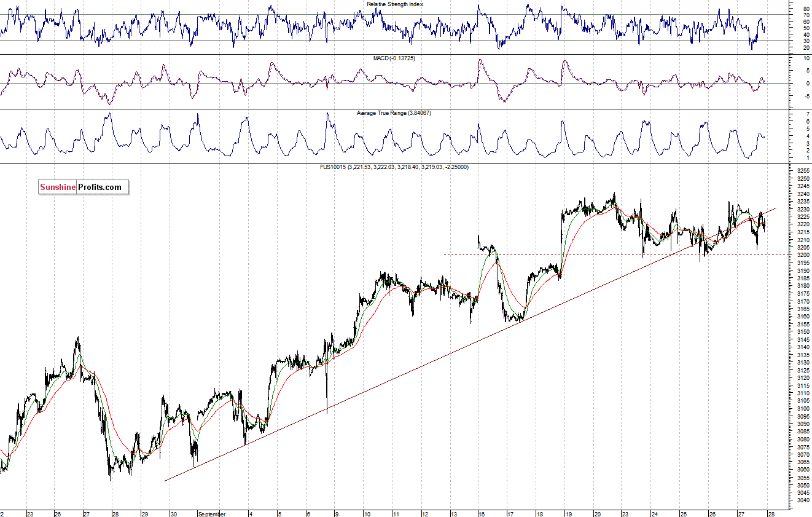The image size is (812, 517).
Task: Click the 16 date label on time axis
Action: click(x=482, y=513)
